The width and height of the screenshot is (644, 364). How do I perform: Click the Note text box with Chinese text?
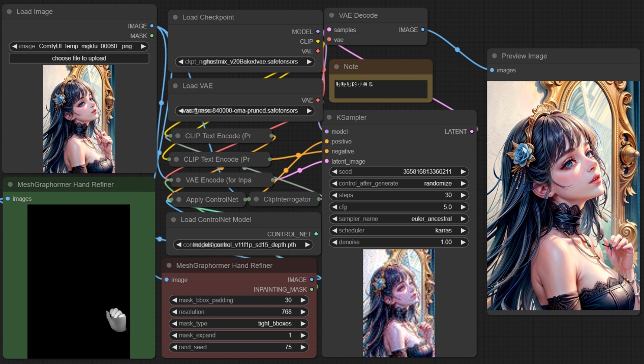tap(380, 89)
